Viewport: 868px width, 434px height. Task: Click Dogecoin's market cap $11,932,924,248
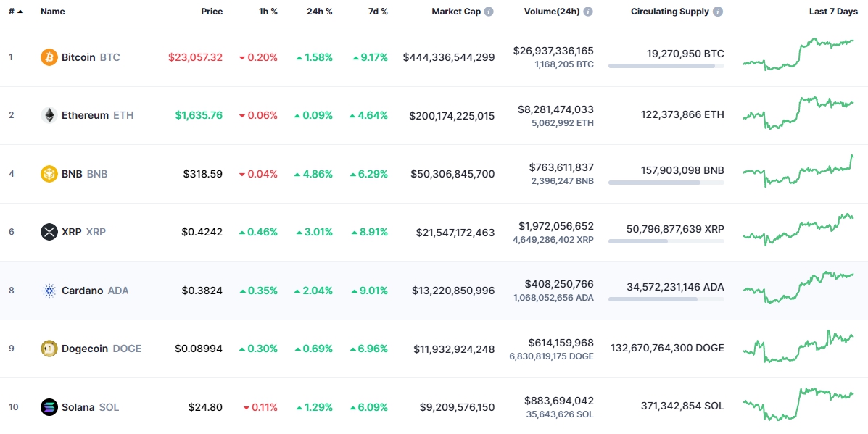click(x=455, y=349)
